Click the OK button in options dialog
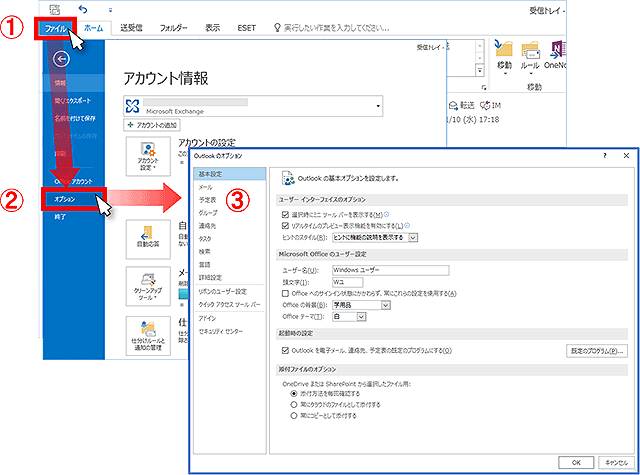 click(576, 463)
